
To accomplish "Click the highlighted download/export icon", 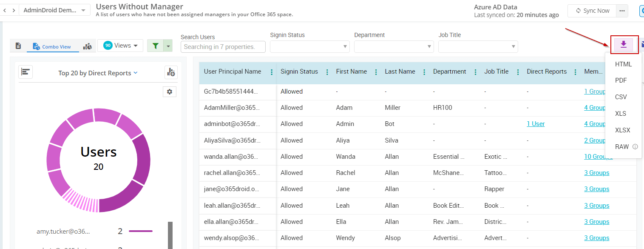I will [624, 44].
